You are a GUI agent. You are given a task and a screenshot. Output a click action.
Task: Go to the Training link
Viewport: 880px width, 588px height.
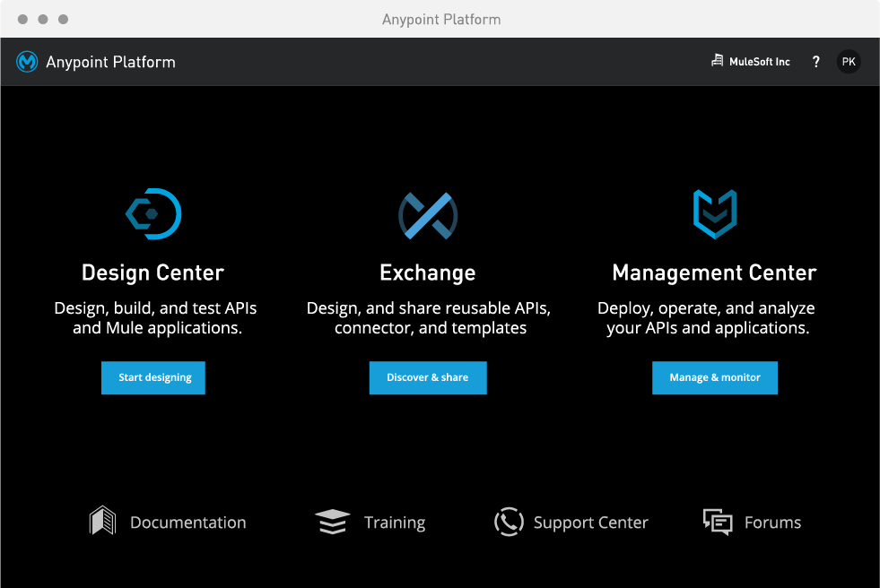pos(395,523)
